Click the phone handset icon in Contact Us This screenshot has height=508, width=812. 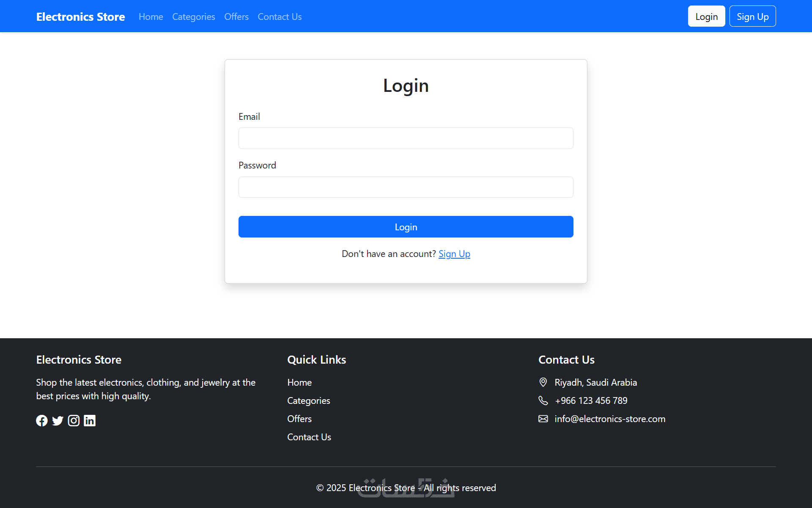(x=543, y=400)
